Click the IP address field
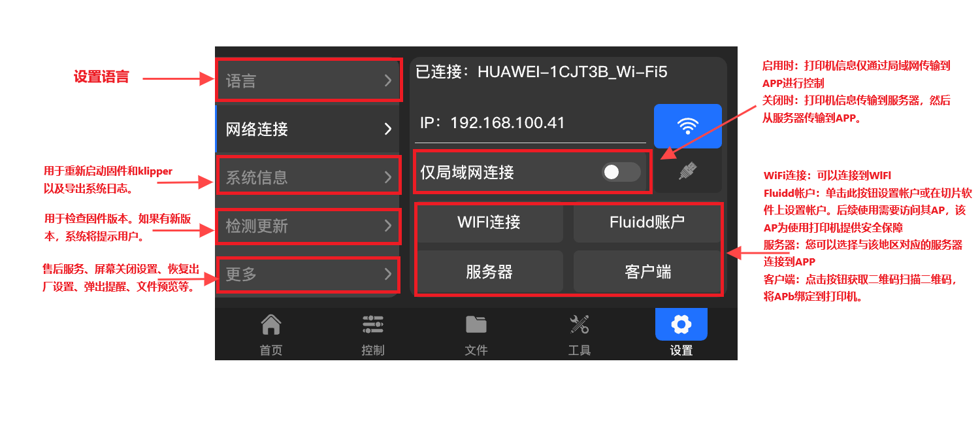 pyautogui.click(x=531, y=124)
